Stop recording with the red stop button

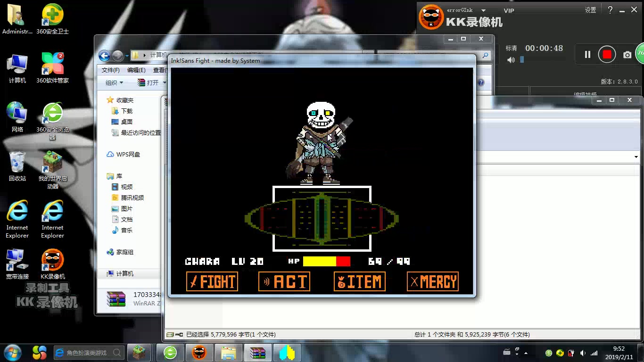(607, 55)
